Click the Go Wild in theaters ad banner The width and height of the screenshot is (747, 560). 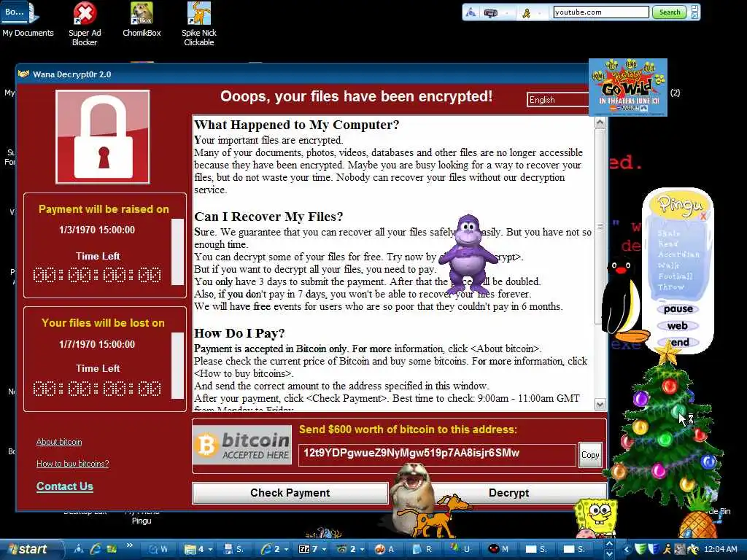628,87
